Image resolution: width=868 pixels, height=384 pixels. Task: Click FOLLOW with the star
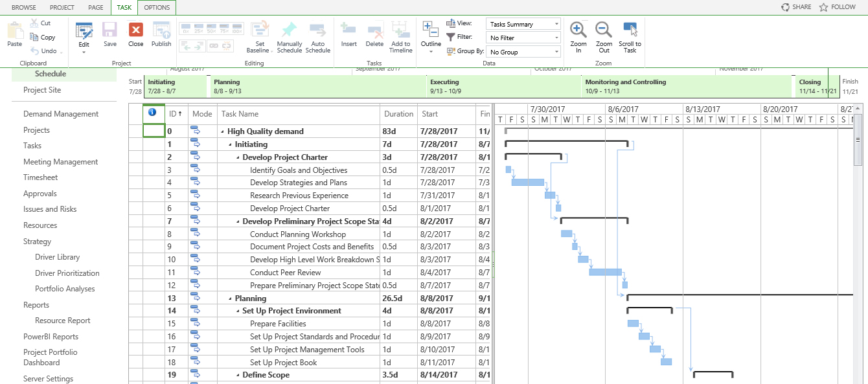[838, 7]
